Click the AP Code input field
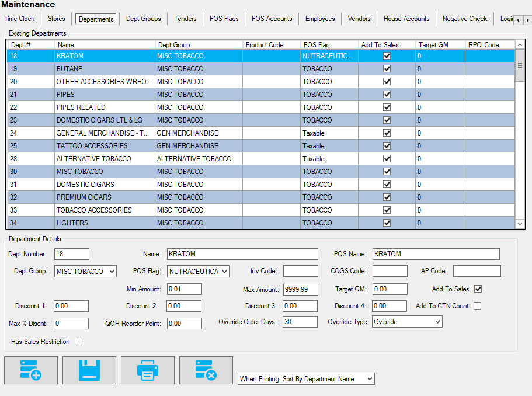 pyautogui.click(x=477, y=271)
